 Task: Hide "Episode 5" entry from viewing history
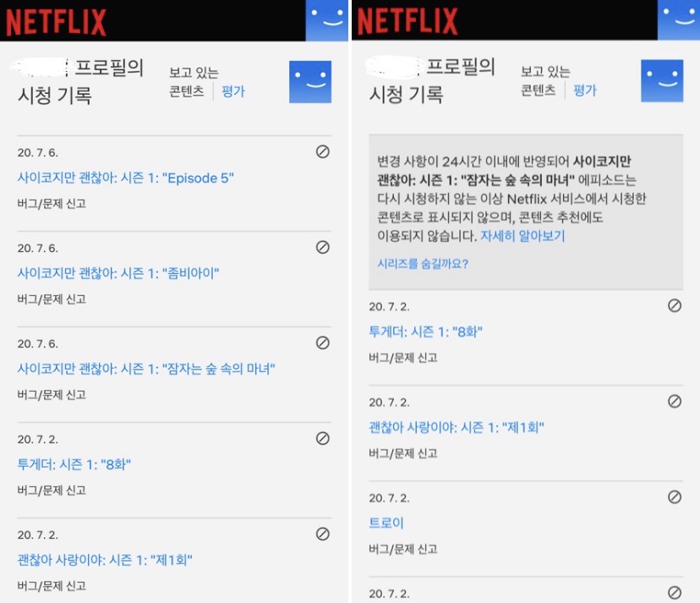pos(323,151)
